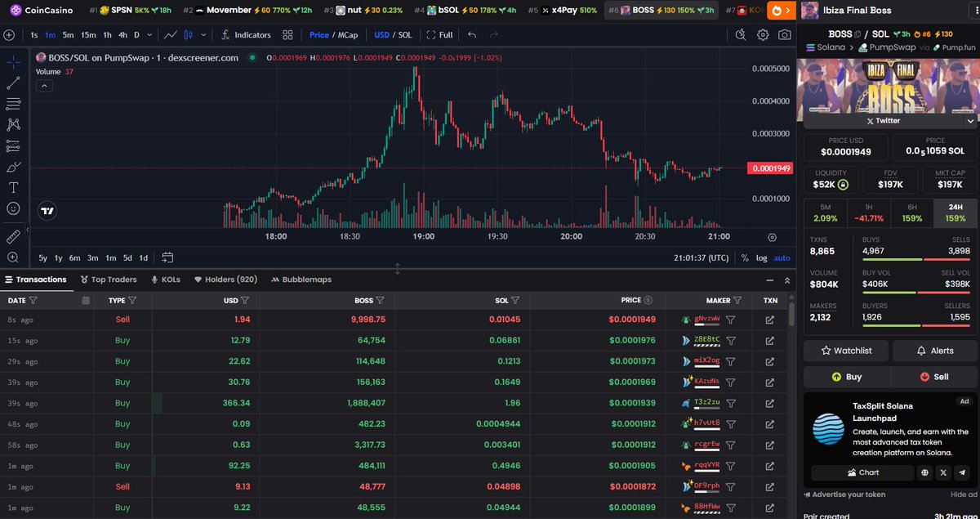The height and width of the screenshot is (519, 980).
Task: Toggle auto scale on chart
Action: click(782, 257)
